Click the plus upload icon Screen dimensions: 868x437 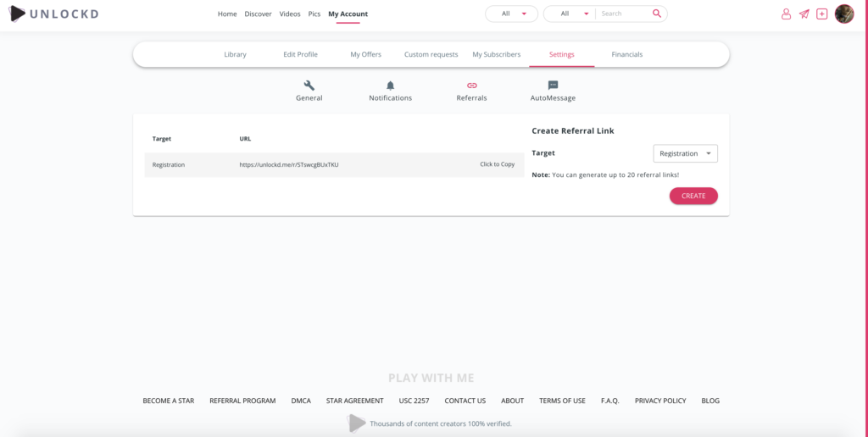tap(822, 14)
